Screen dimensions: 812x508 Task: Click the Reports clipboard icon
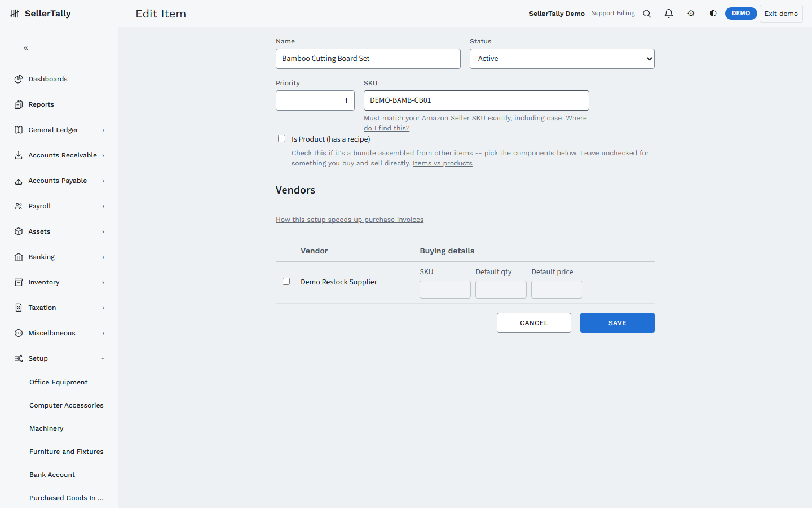[x=19, y=104]
